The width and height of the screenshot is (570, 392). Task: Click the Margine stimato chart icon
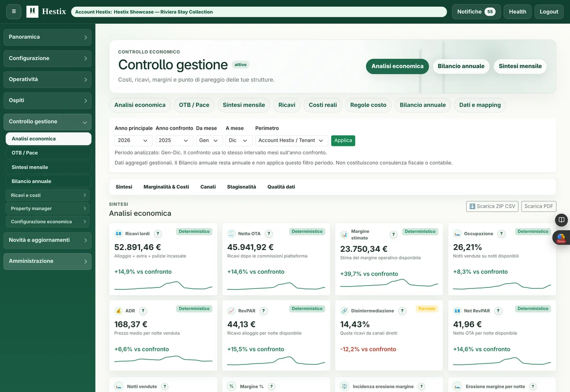[344, 235]
